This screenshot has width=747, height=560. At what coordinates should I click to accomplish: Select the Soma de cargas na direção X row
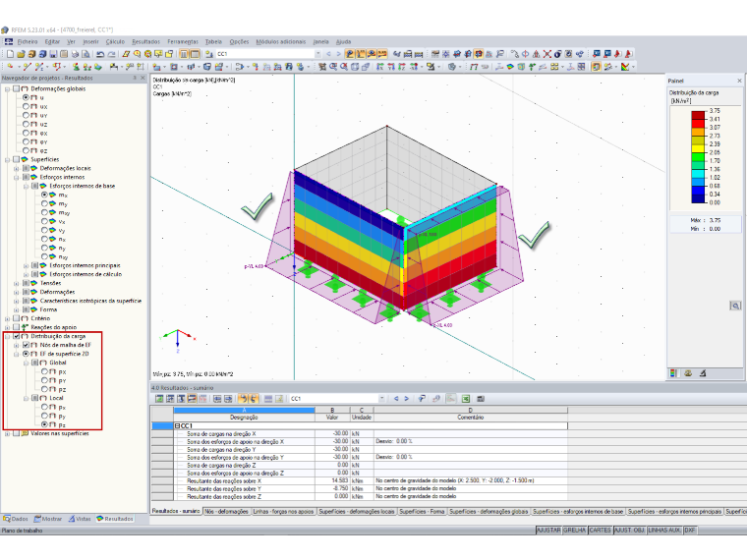coord(360,434)
